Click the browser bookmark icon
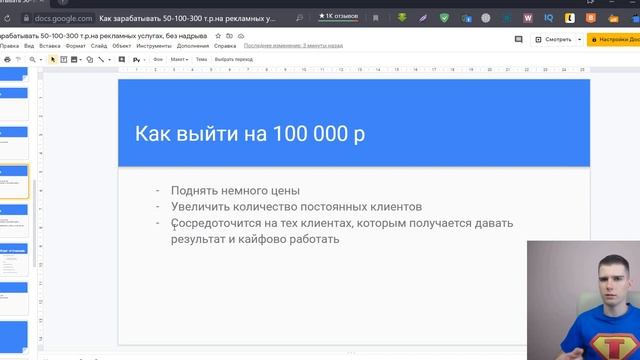The image size is (640, 360). coord(376,18)
